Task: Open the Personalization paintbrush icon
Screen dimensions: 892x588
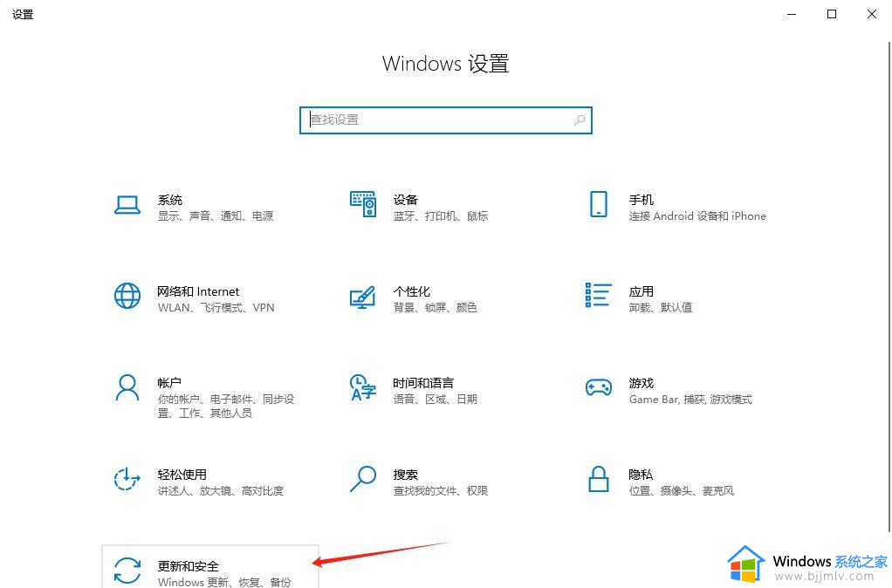Action: point(362,297)
